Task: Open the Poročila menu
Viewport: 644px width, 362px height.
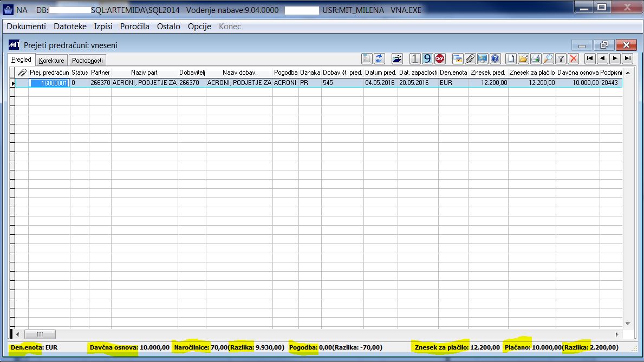Action: point(135,27)
